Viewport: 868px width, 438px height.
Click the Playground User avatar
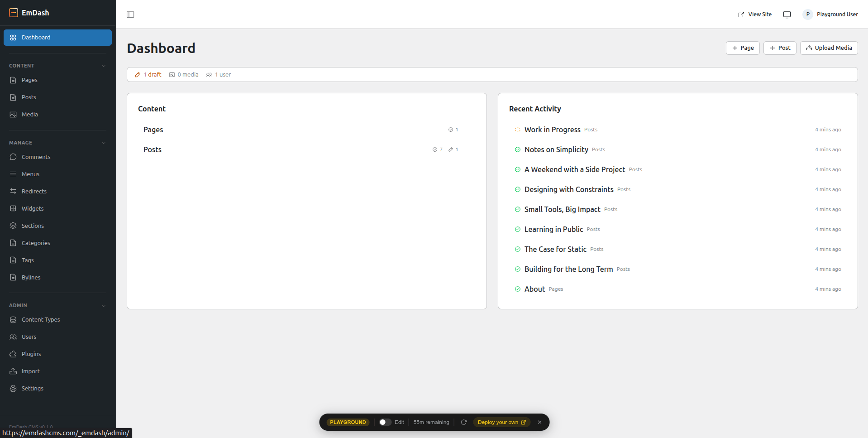coord(807,14)
